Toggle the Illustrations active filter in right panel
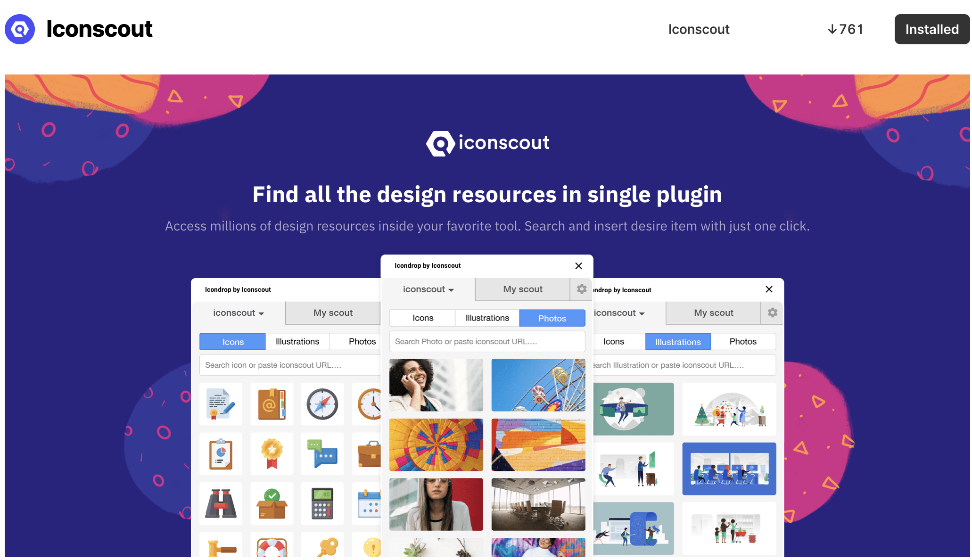 click(x=677, y=341)
